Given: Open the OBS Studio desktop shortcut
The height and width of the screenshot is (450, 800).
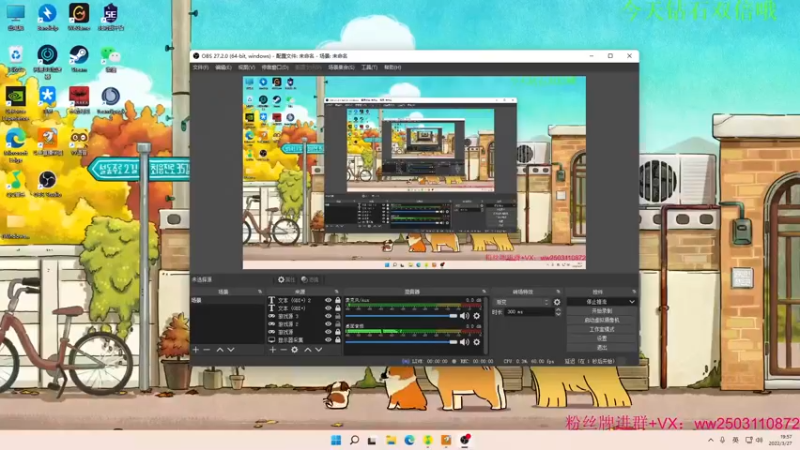Looking at the screenshot, I should coord(47,184).
